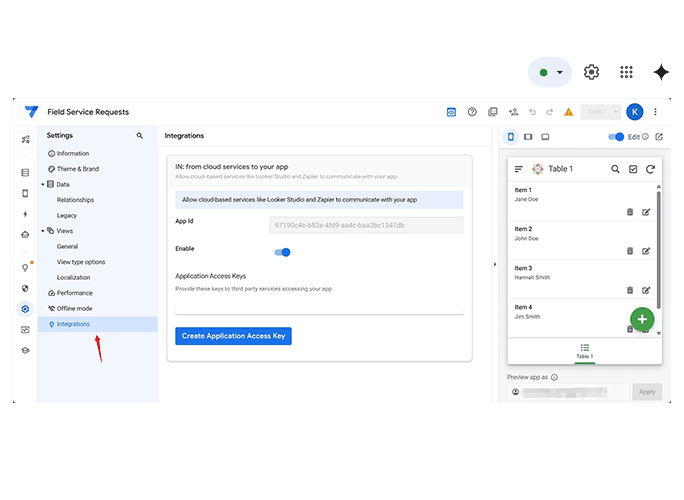Toggle the Enable integrations switch
Viewport: 684px width, 500px height.
click(x=283, y=252)
